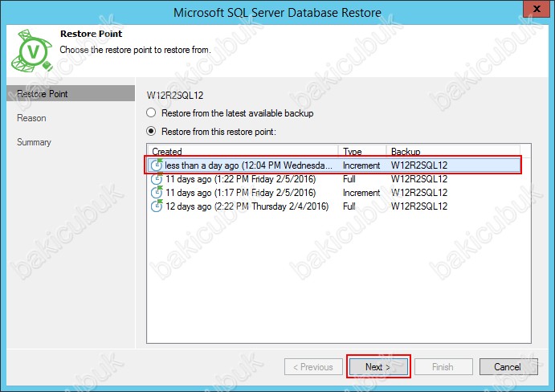555x392 pixels.
Task: Close the Database Restore dialog
Action: (x=537, y=9)
